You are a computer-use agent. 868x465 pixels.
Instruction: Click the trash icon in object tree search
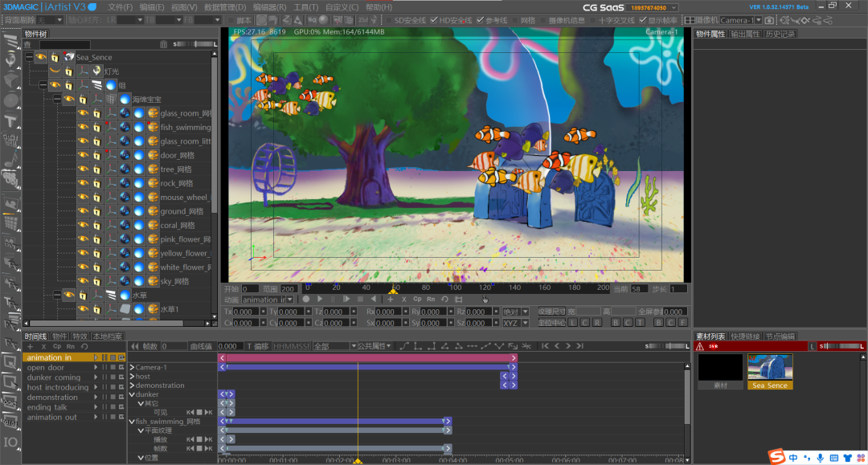pos(163,44)
